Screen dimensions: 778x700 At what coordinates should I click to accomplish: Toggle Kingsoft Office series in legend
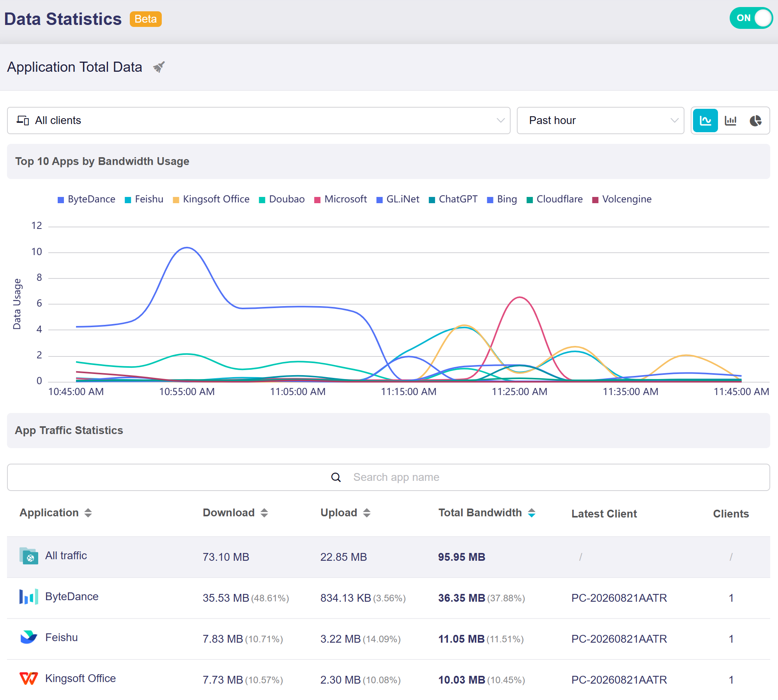coord(211,199)
